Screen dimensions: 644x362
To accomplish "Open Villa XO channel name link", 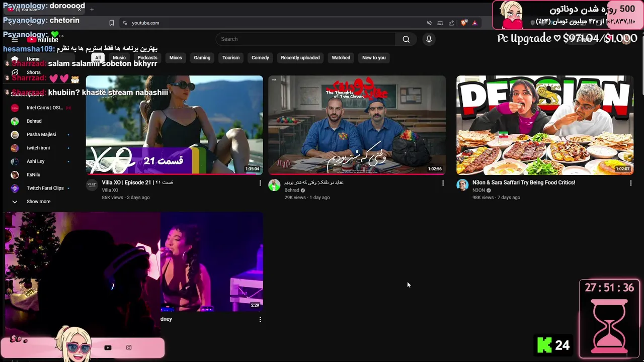I will tap(110, 190).
